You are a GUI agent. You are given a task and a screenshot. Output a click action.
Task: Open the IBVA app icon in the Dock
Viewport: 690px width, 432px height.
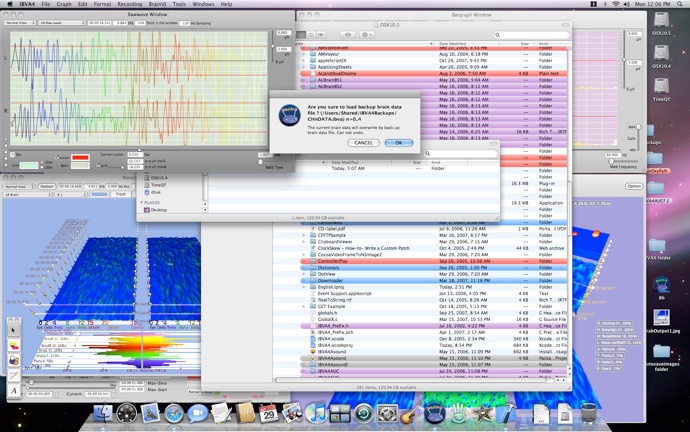pos(434,413)
